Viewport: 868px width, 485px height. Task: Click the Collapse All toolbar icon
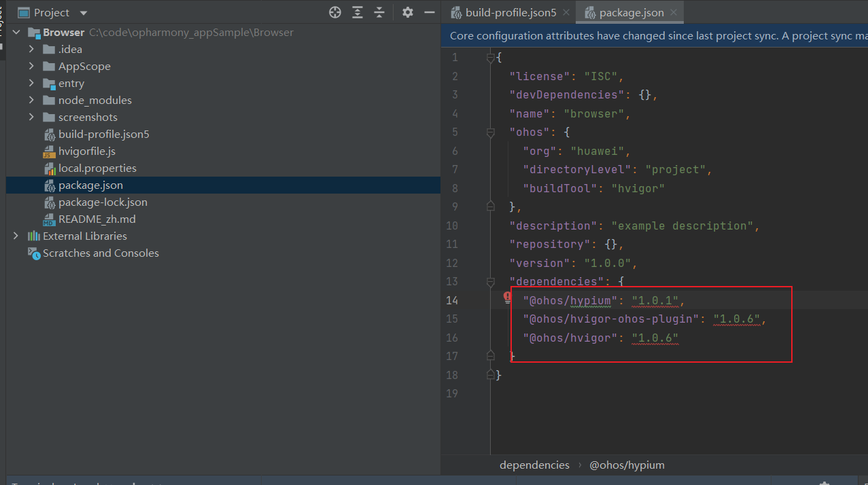coord(379,12)
